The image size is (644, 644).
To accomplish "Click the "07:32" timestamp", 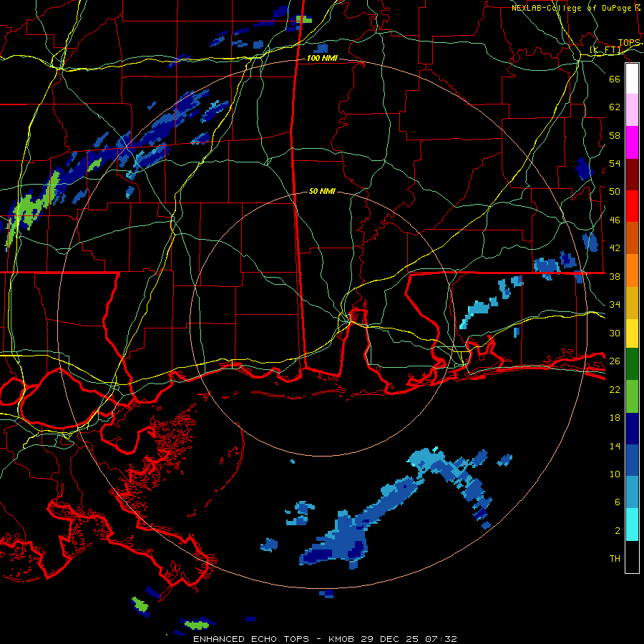I will pos(441,639).
